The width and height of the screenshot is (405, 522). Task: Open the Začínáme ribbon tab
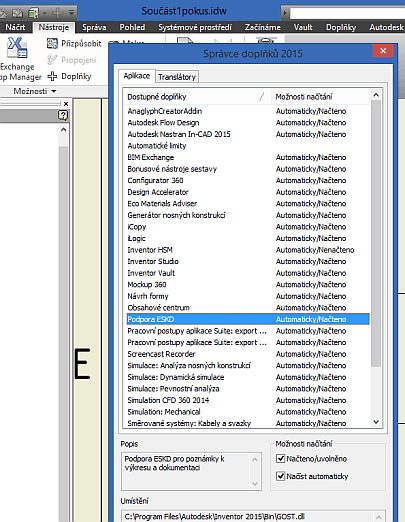coord(263,27)
